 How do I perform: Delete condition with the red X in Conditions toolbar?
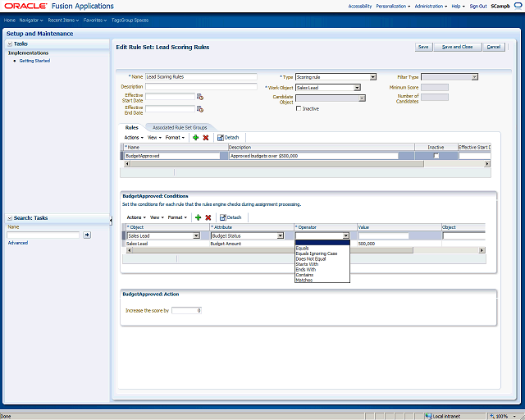pyautogui.click(x=208, y=217)
